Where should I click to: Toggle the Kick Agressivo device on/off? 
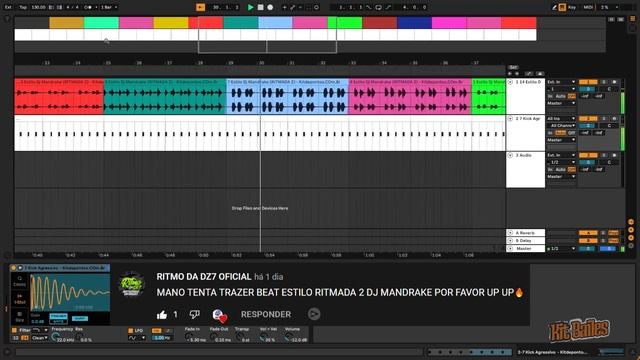[13, 268]
